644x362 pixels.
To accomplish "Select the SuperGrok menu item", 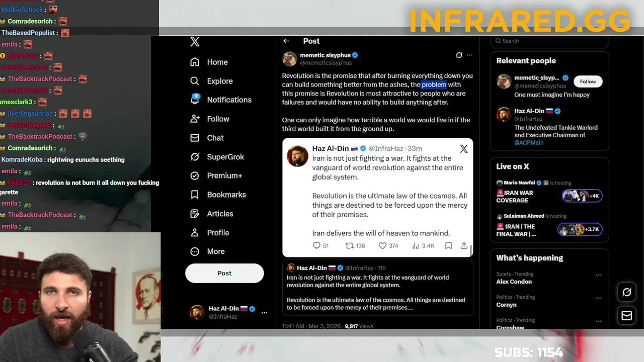I will [225, 157].
